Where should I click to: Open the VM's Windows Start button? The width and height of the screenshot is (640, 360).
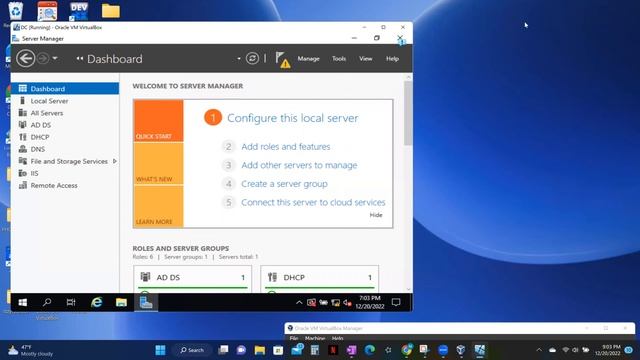(22, 302)
